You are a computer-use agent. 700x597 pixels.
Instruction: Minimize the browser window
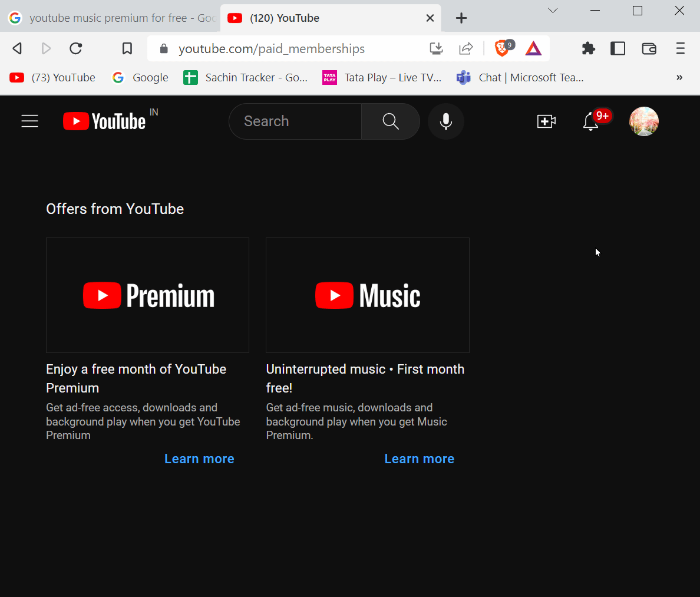pos(595,11)
